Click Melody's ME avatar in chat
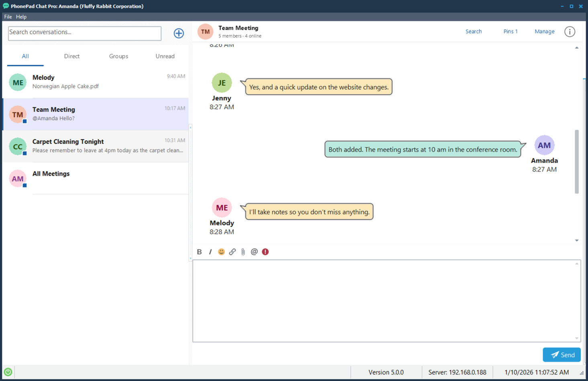Image resolution: width=588 pixels, height=381 pixels. 222,208
